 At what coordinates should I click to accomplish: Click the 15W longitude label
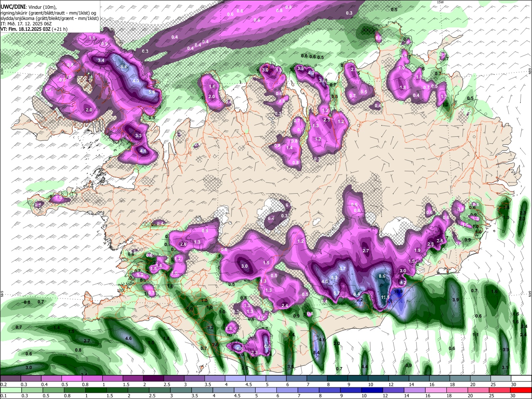pyautogui.click(x=441, y=2)
